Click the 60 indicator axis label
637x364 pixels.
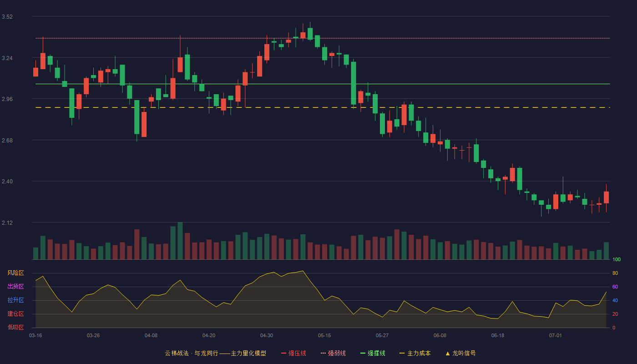click(615, 287)
